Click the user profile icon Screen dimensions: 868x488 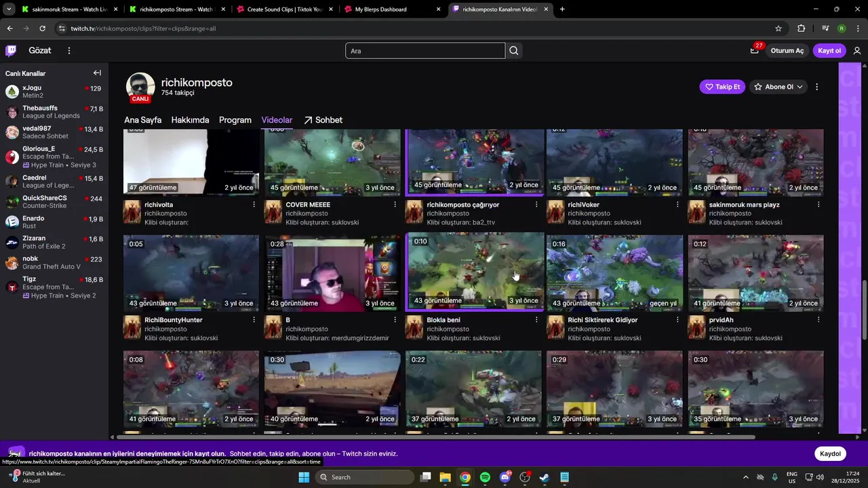[857, 51]
